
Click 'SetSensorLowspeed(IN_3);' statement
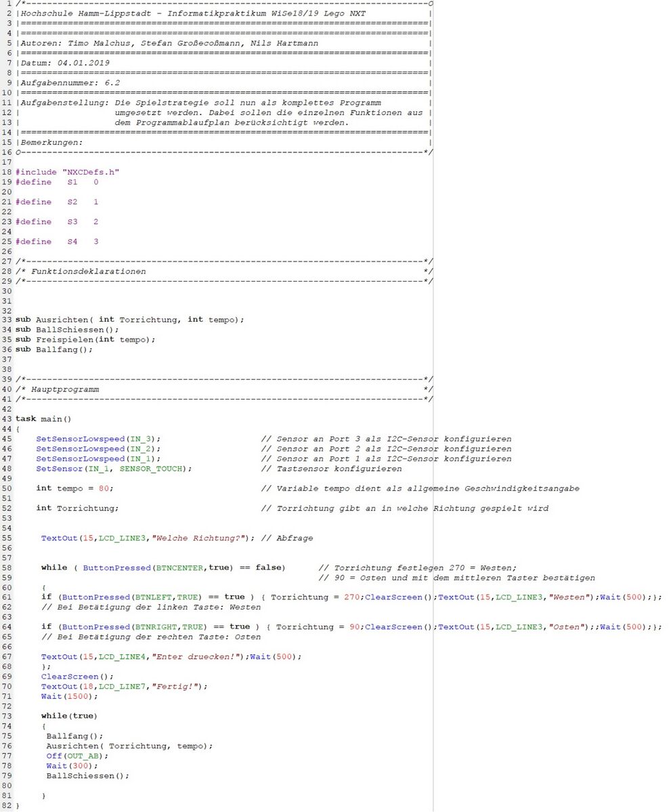(x=98, y=439)
